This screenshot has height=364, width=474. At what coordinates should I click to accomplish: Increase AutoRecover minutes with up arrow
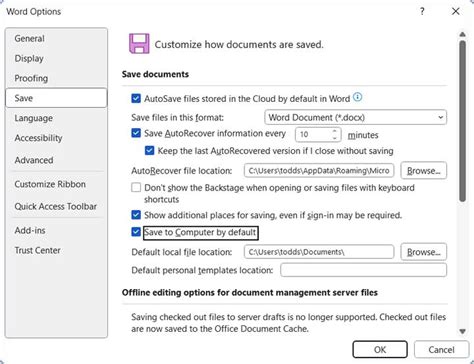(x=334, y=131)
